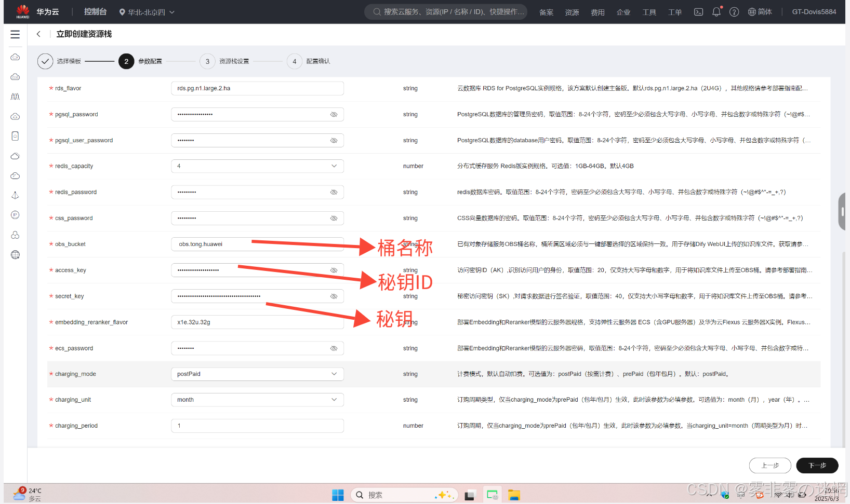Click the 上一步 previous step button
This screenshot has width=850, height=504.
(769, 466)
